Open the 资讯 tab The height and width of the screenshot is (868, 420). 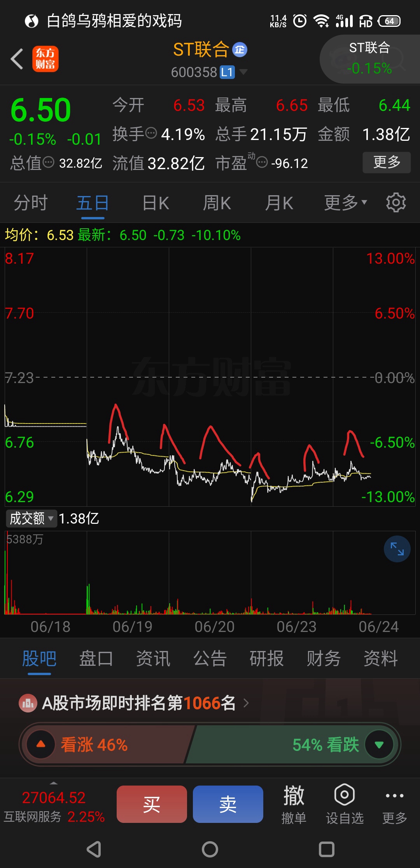click(153, 659)
